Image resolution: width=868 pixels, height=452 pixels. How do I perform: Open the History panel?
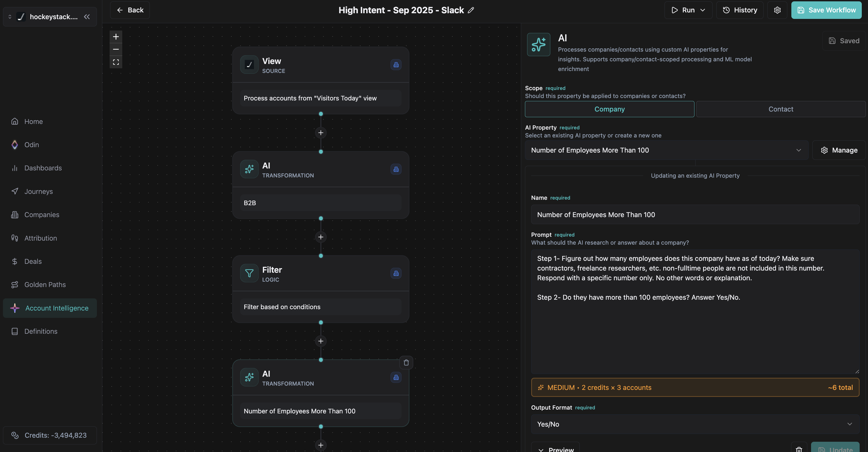(x=740, y=10)
